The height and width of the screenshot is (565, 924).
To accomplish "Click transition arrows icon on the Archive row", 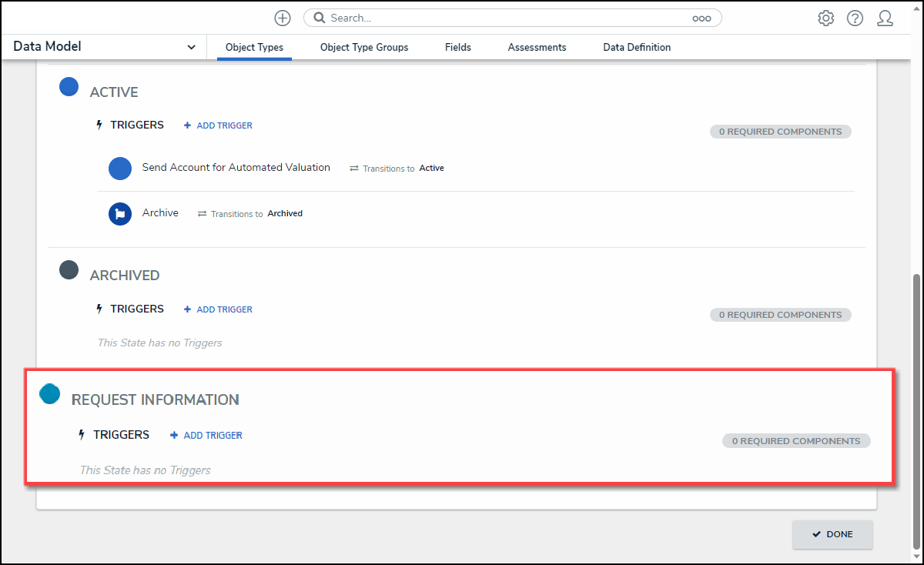I will point(203,214).
